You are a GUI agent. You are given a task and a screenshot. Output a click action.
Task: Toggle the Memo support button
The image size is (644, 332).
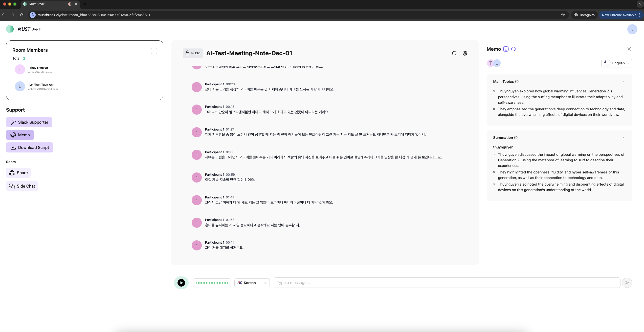pyautogui.click(x=20, y=135)
